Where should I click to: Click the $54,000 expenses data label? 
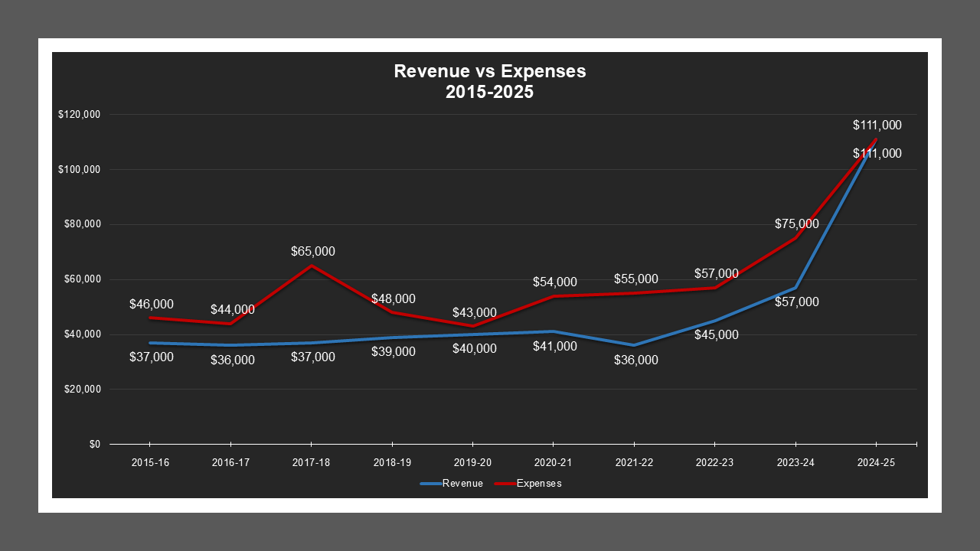click(554, 282)
